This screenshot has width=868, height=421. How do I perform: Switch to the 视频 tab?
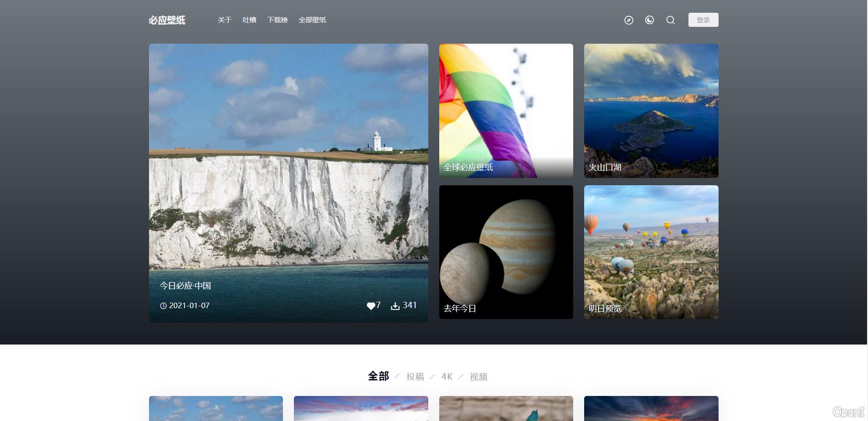tap(478, 377)
